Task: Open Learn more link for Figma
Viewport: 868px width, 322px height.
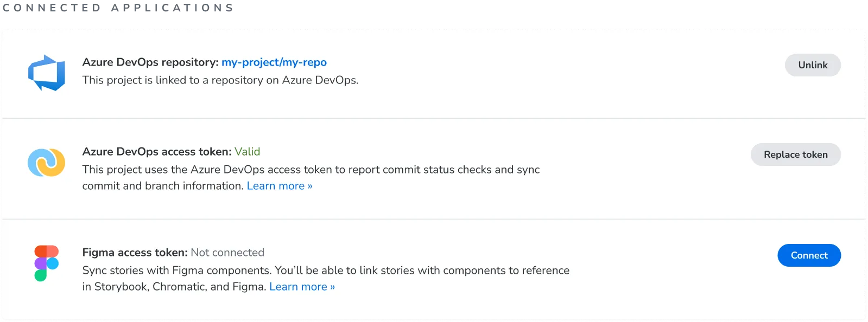Action: tap(302, 287)
